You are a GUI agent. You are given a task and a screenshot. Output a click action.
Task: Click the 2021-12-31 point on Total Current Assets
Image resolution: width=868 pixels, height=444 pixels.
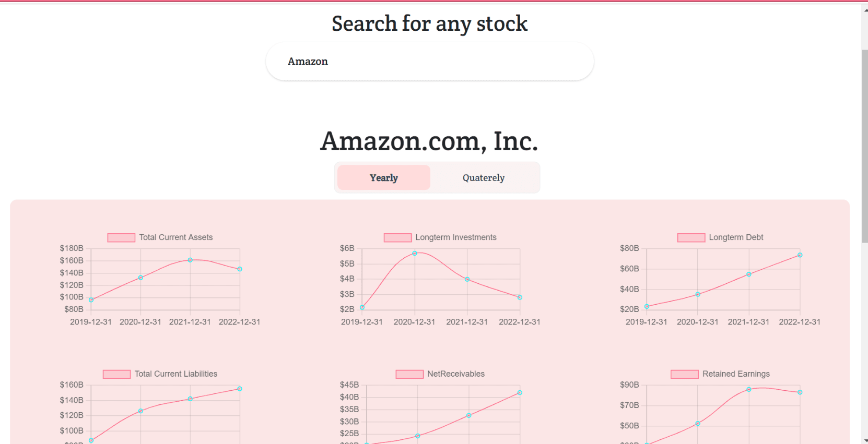190,260
